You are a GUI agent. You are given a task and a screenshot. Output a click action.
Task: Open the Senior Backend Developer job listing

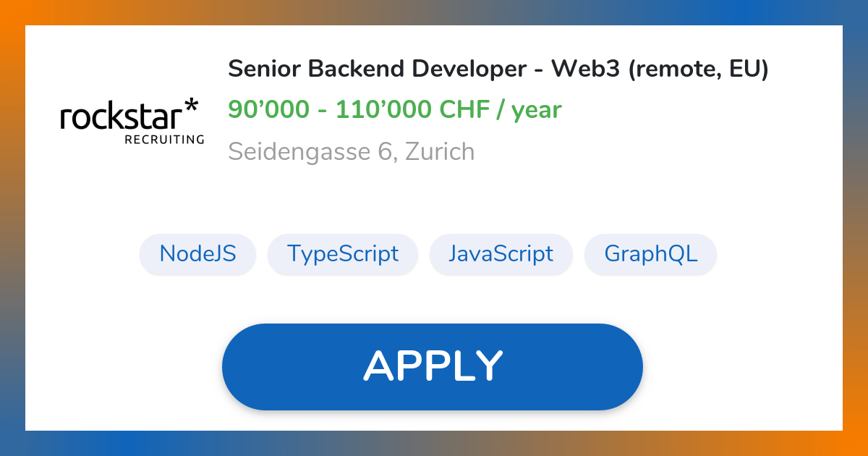click(x=498, y=69)
